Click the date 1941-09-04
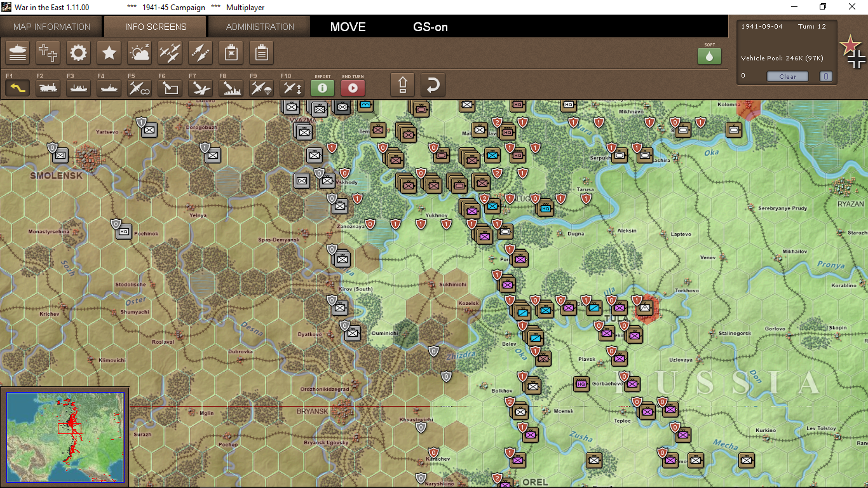This screenshot has width=868, height=488. coord(762,26)
